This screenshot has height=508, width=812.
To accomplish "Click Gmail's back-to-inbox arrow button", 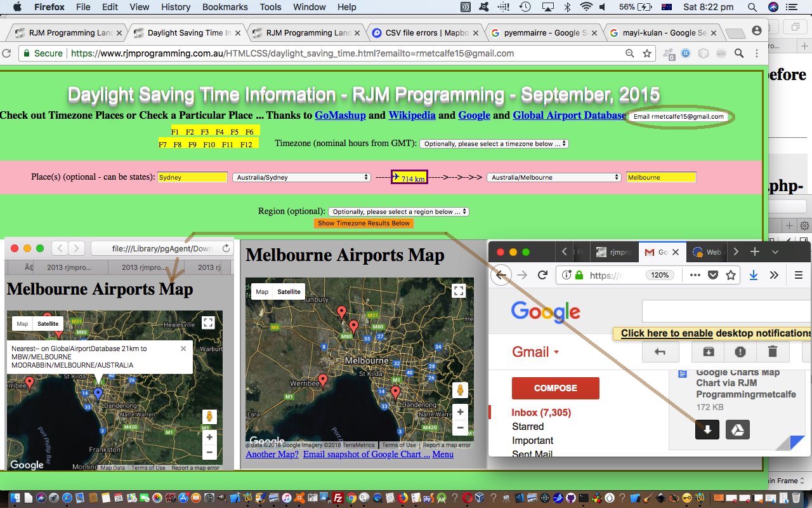I will click(660, 351).
